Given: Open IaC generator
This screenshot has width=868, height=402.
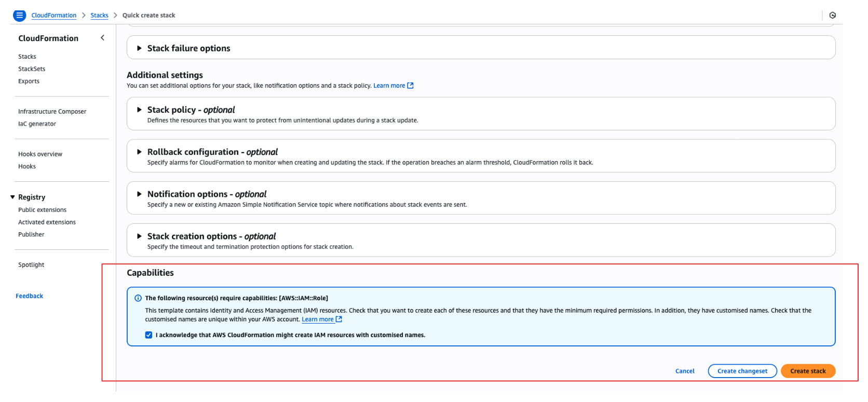Looking at the screenshot, I should 37,124.
